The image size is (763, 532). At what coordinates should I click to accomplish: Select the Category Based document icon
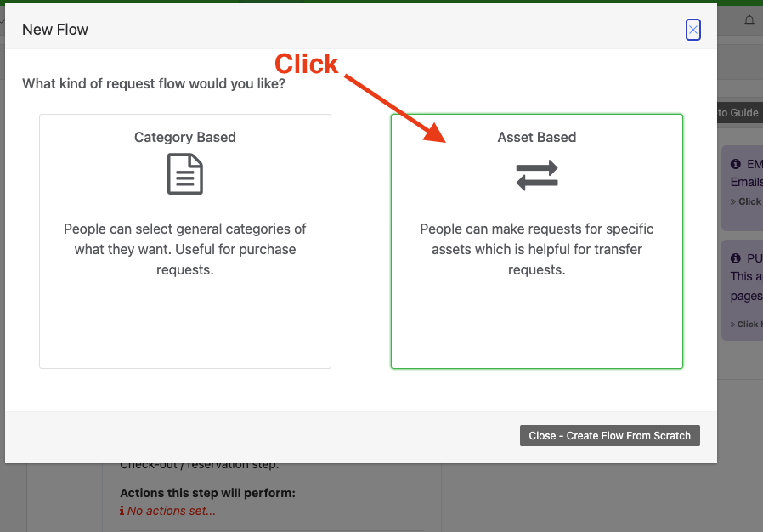point(185,174)
